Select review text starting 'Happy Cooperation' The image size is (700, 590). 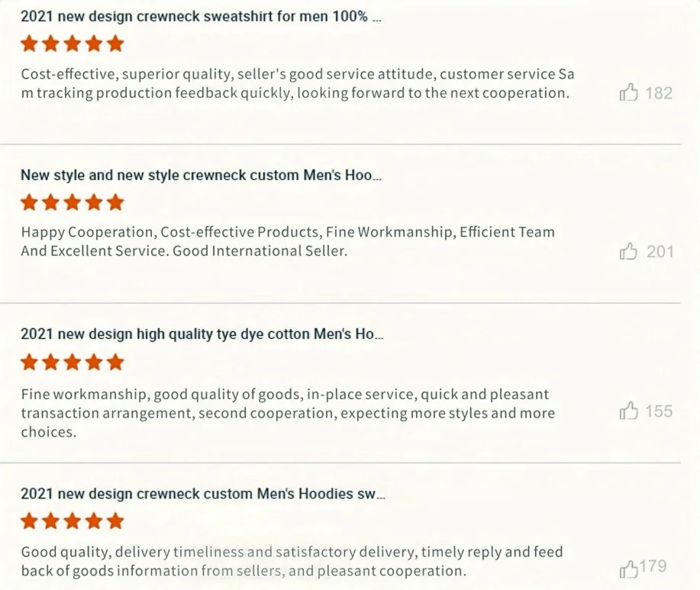[x=288, y=241]
